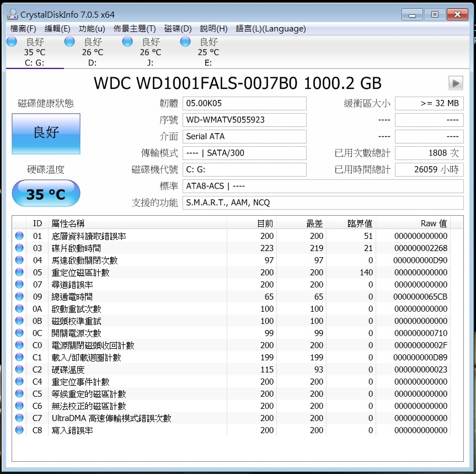Click the attribute name UltraDMA 高速傳輸模式錯誤次數
Image resolution: width=476 pixels, height=474 pixels.
point(111,418)
